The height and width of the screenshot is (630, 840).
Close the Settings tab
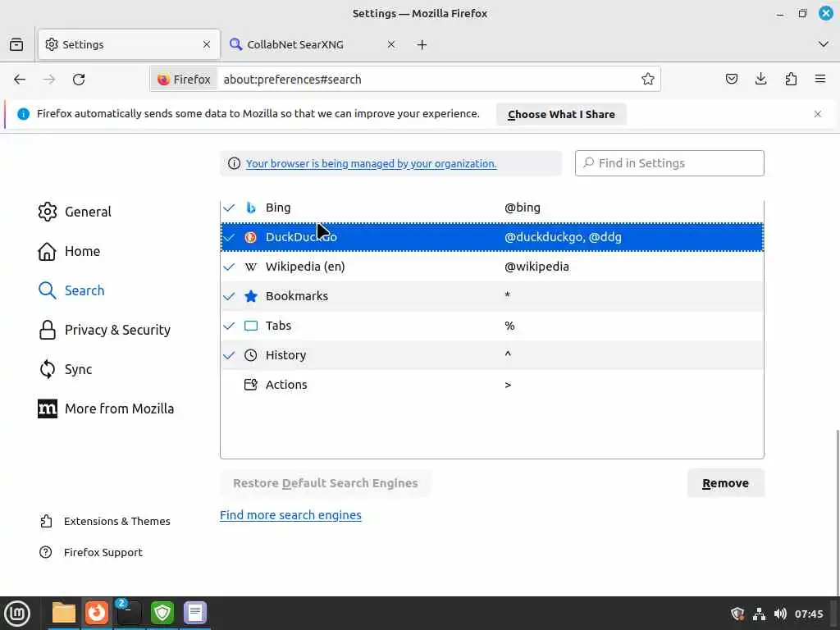coord(207,44)
